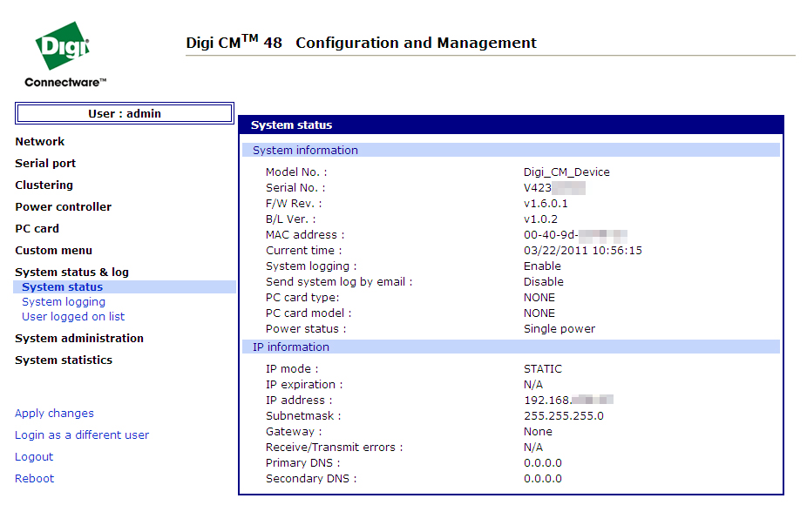
Task: Click the B/L Ver. label
Action: tap(291, 219)
